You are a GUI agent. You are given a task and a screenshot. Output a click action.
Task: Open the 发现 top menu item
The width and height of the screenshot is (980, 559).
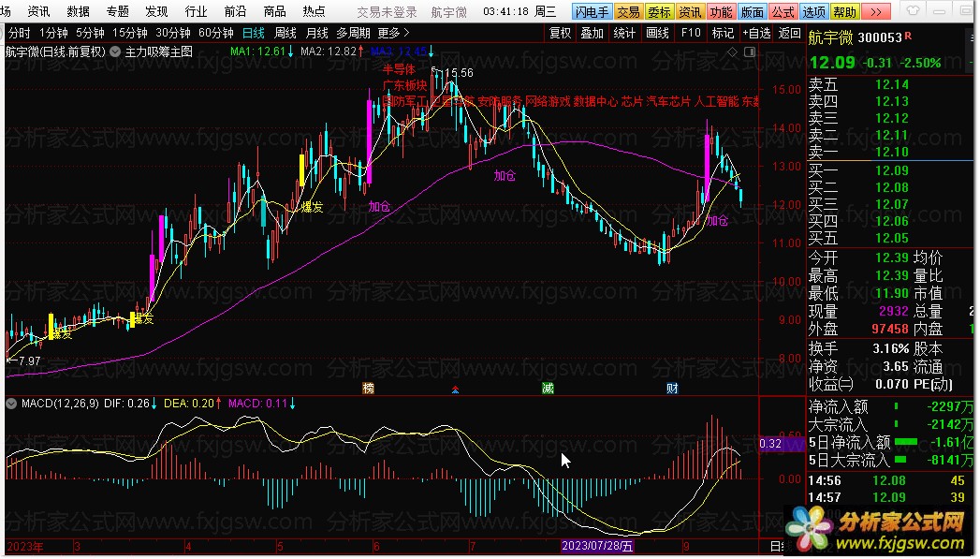click(x=156, y=11)
